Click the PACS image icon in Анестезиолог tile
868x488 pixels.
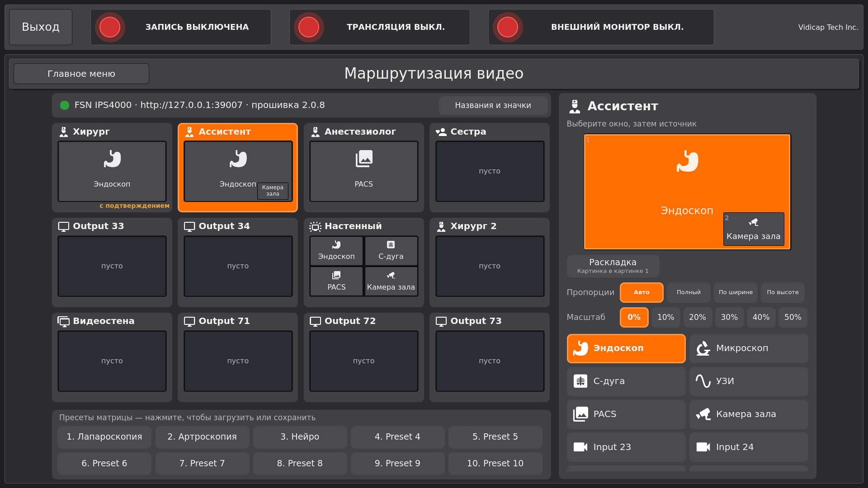pyautogui.click(x=364, y=159)
